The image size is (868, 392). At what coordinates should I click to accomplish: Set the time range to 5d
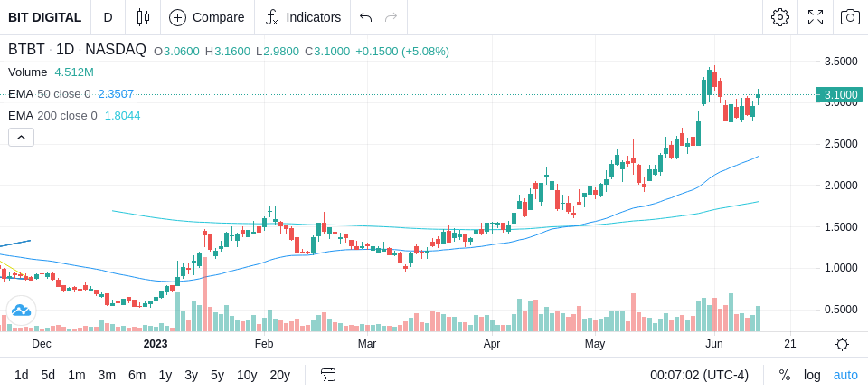pyautogui.click(x=48, y=376)
